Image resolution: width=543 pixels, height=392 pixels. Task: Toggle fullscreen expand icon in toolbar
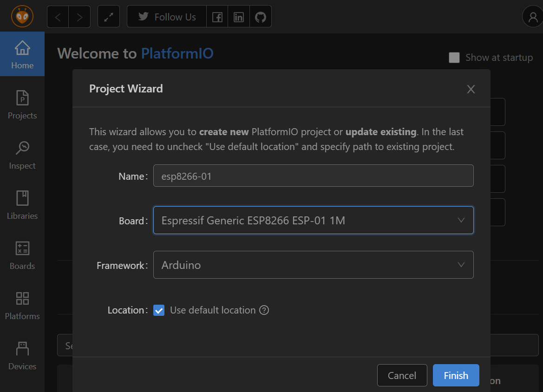(109, 17)
